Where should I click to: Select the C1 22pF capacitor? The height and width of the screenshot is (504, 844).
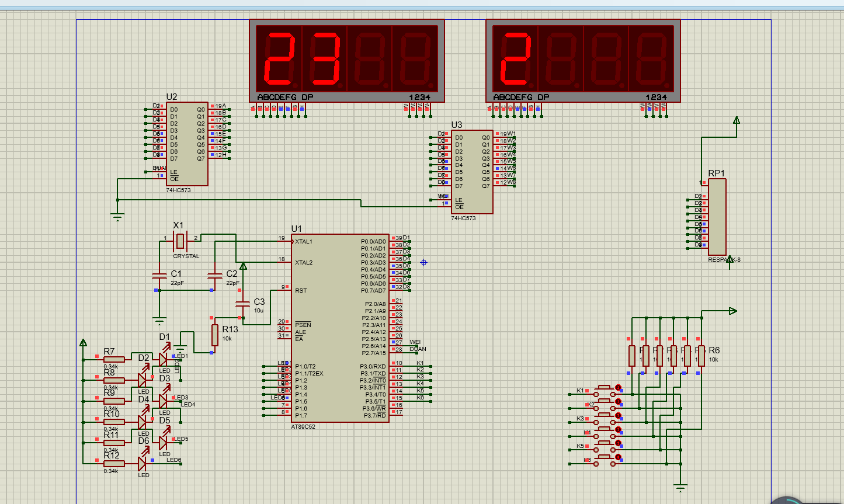(159, 274)
